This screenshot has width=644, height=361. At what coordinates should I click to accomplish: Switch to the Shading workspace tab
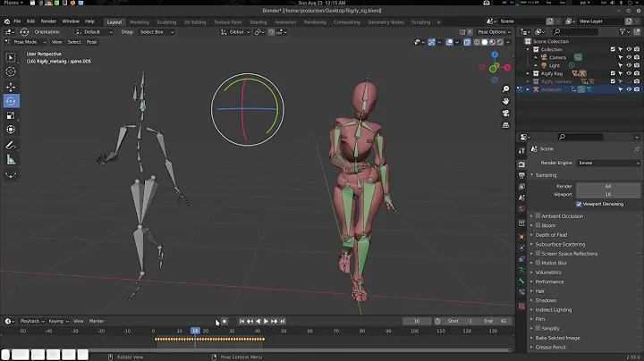pos(258,22)
